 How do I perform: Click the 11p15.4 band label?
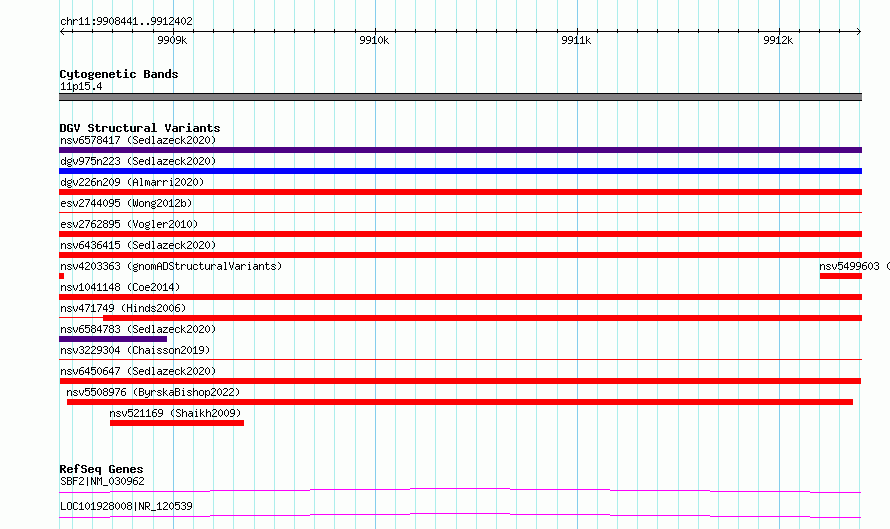[81, 86]
